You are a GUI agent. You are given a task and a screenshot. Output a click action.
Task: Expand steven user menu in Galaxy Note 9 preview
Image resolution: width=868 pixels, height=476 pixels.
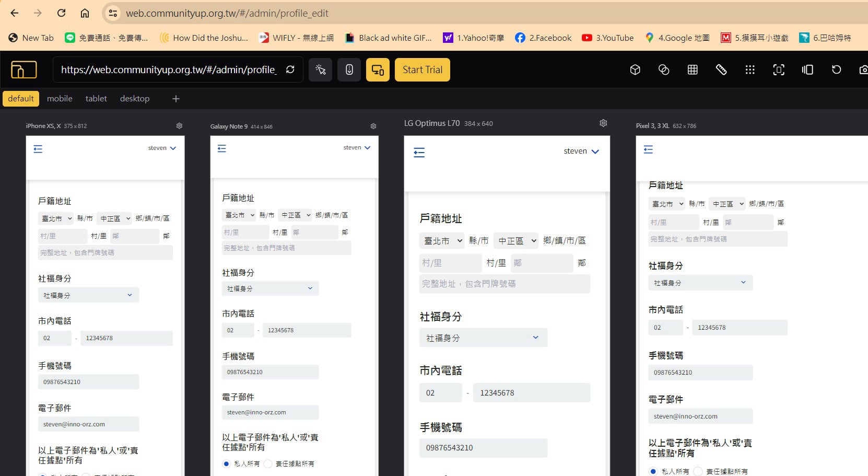pos(357,147)
